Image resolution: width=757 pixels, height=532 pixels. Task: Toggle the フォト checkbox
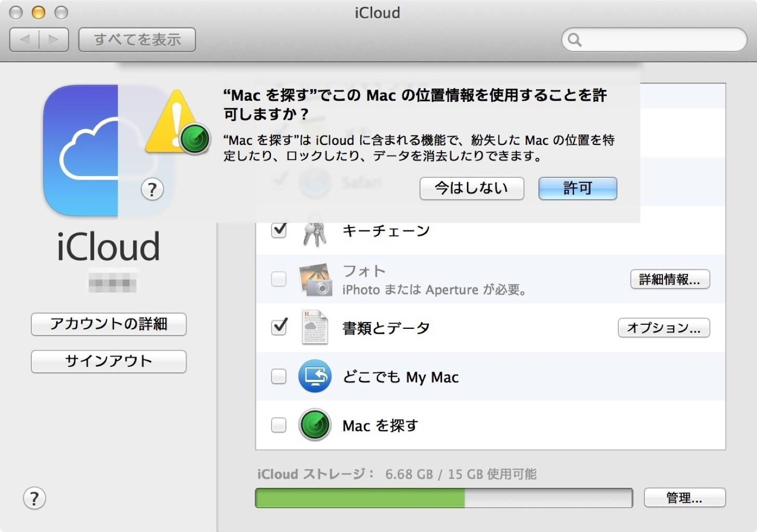coord(279,279)
